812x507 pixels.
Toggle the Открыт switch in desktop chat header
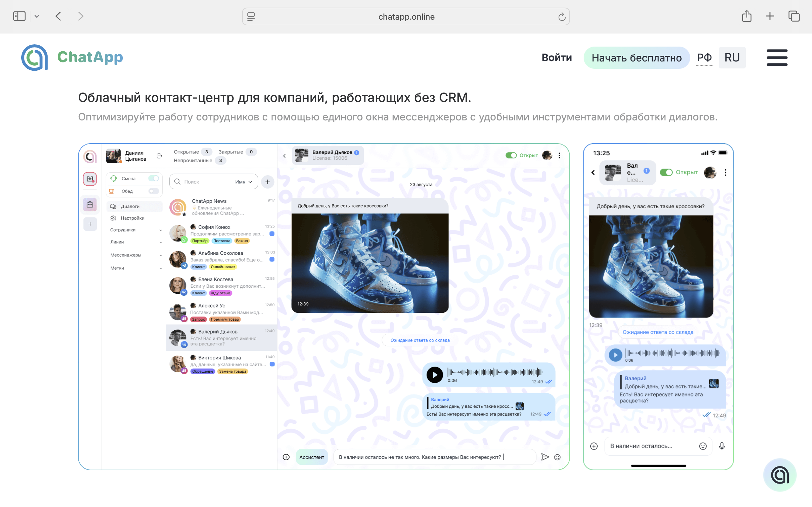pos(511,155)
